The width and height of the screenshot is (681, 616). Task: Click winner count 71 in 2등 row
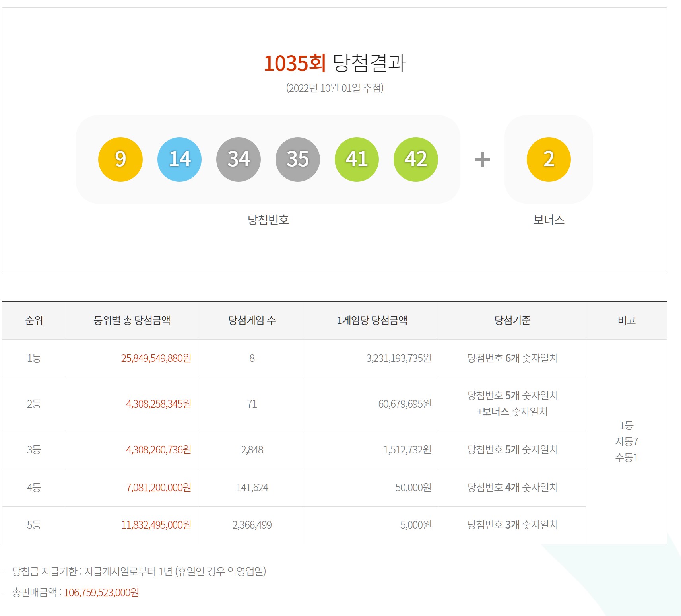(x=252, y=404)
